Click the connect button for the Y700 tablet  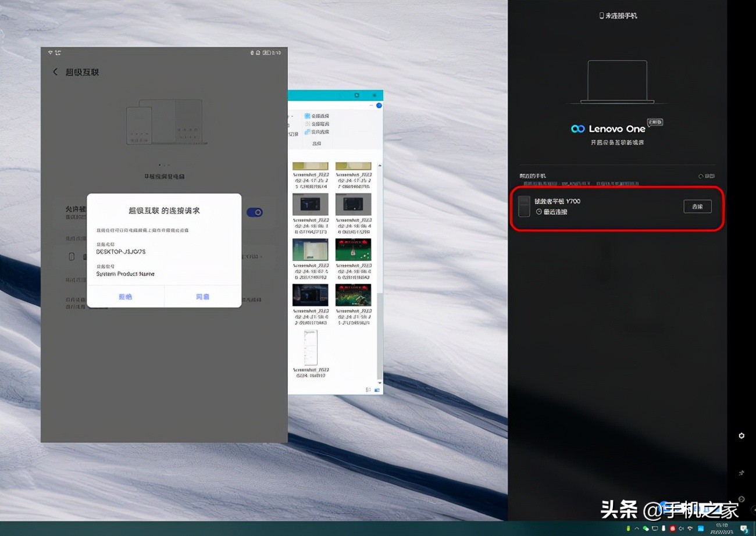[x=697, y=206]
